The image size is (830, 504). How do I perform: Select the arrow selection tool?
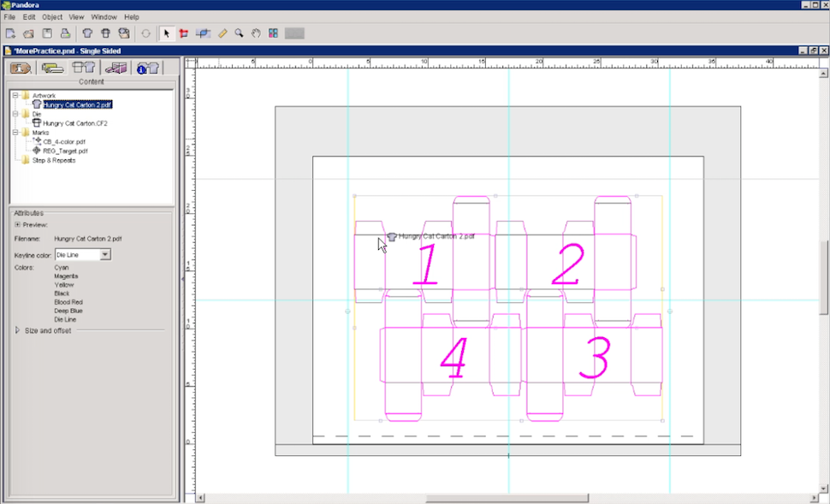(167, 33)
